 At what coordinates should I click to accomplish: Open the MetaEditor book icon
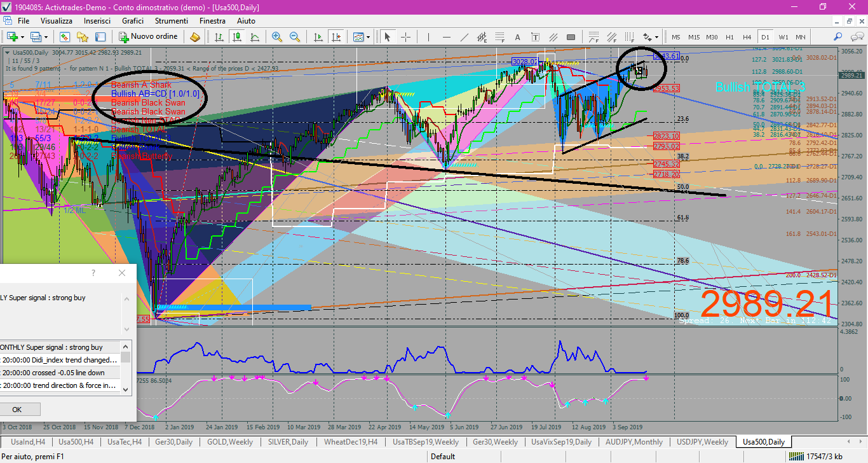click(x=195, y=37)
